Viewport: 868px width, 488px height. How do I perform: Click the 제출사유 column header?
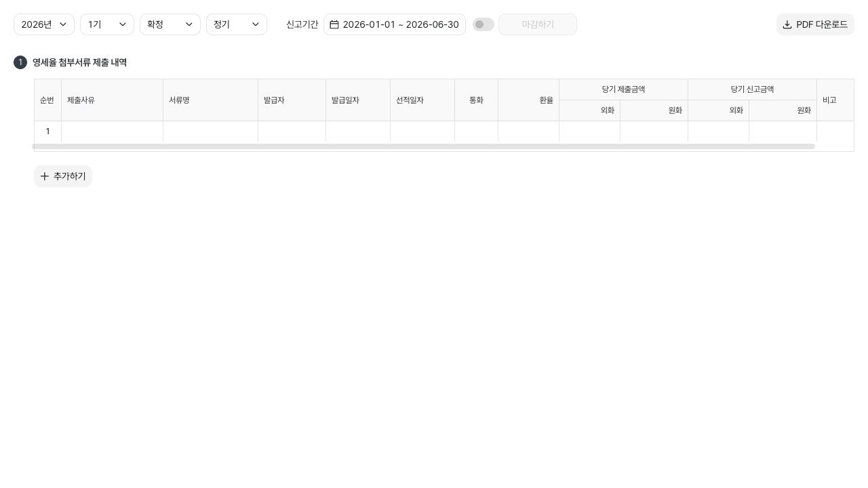(x=113, y=100)
